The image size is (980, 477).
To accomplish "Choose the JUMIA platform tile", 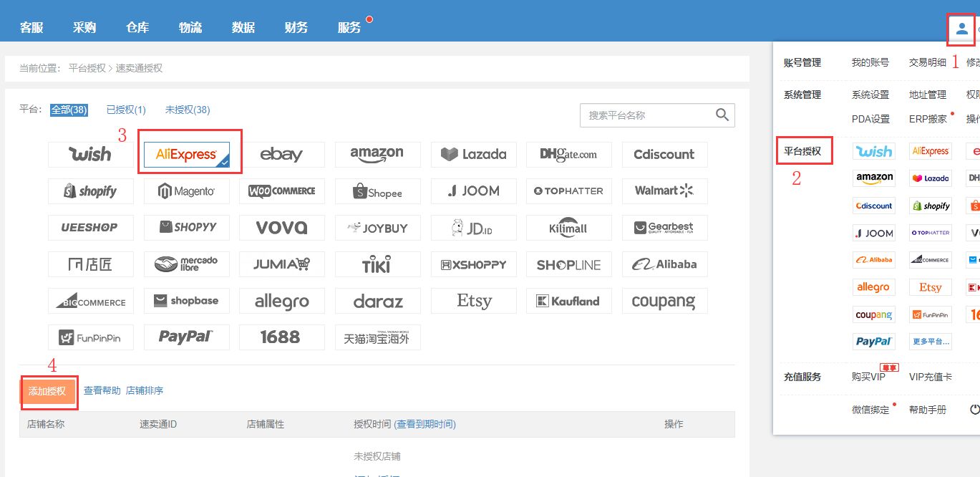I will (x=282, y=264).
